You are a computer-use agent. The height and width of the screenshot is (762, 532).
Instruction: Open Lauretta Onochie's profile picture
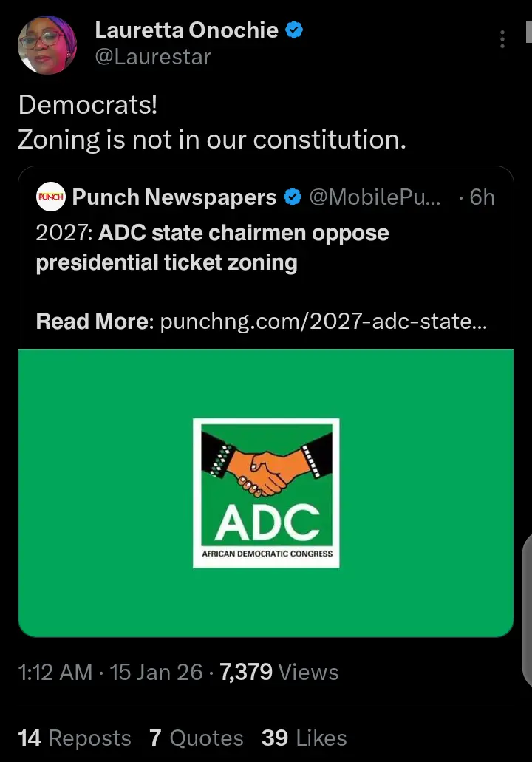point(47,44)
